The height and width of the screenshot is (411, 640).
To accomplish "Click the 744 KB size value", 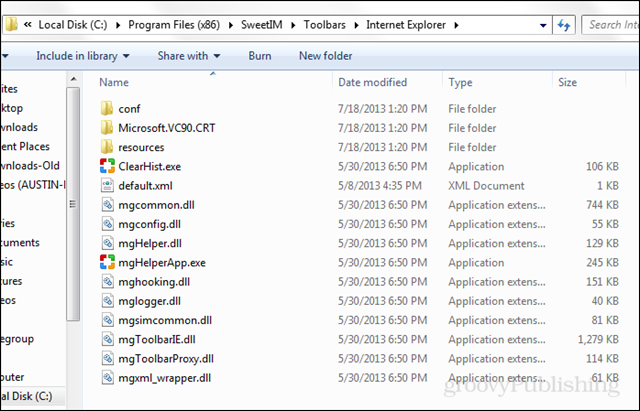I will [x=602, y=205].
